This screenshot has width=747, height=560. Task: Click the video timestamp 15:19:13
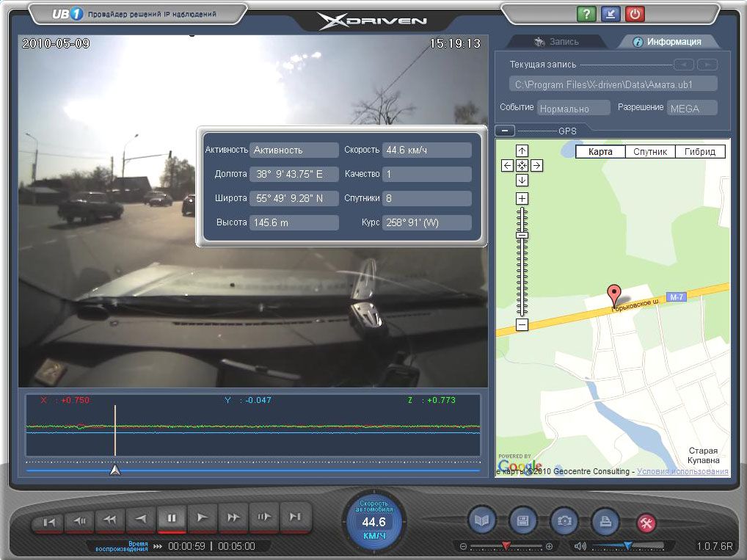(x=455, y=44)
